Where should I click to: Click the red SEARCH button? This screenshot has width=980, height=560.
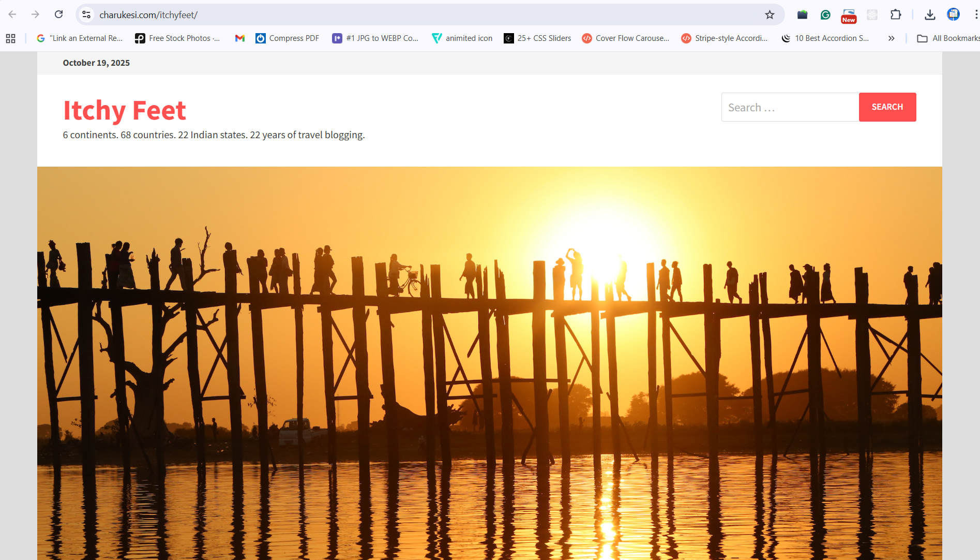(x=887, y=107)
